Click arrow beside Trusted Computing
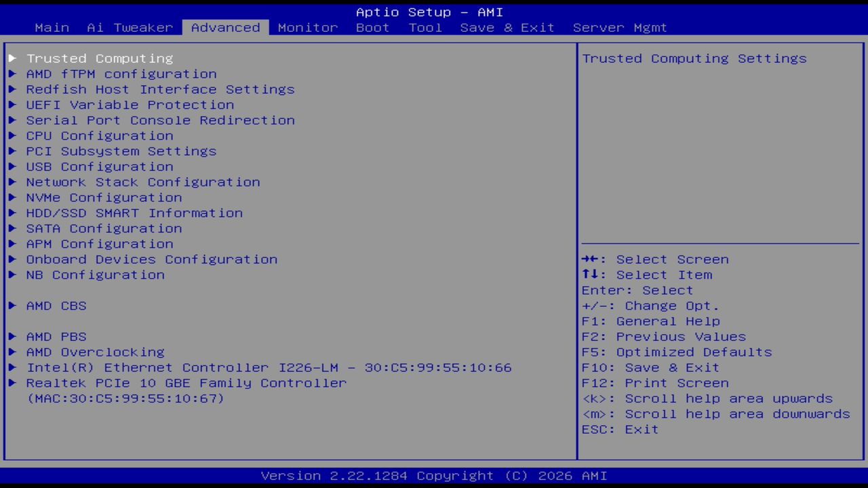Image resolution: width=868 pixels, height=488 pixels. [12, 58]
